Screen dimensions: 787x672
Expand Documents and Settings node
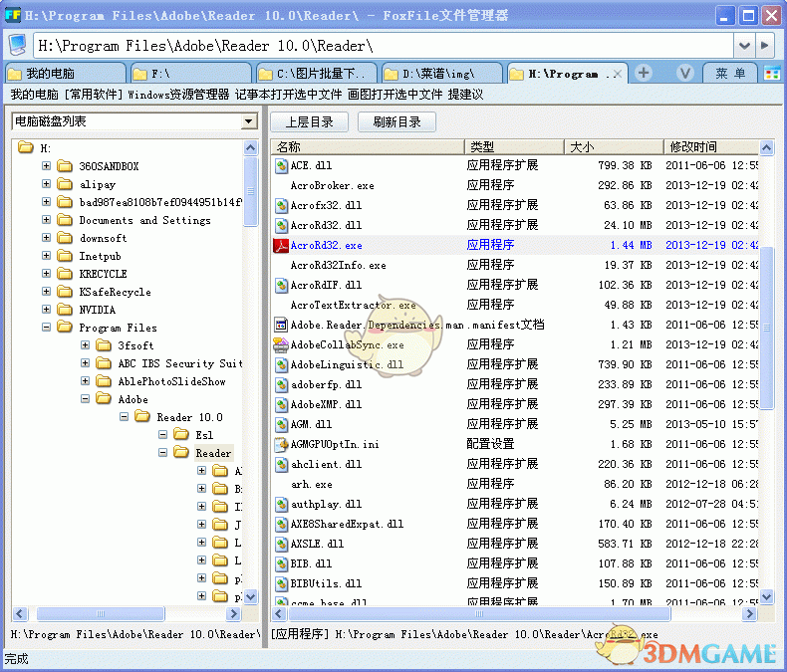[46, 220]
